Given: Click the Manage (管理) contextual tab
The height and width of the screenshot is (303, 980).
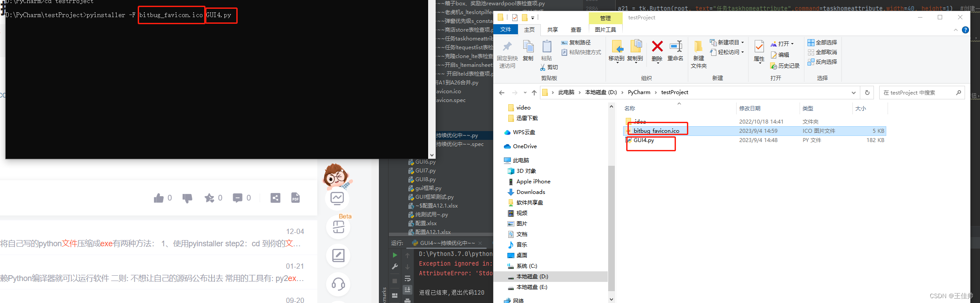Looking at the screenshot, I should [606, 18].
